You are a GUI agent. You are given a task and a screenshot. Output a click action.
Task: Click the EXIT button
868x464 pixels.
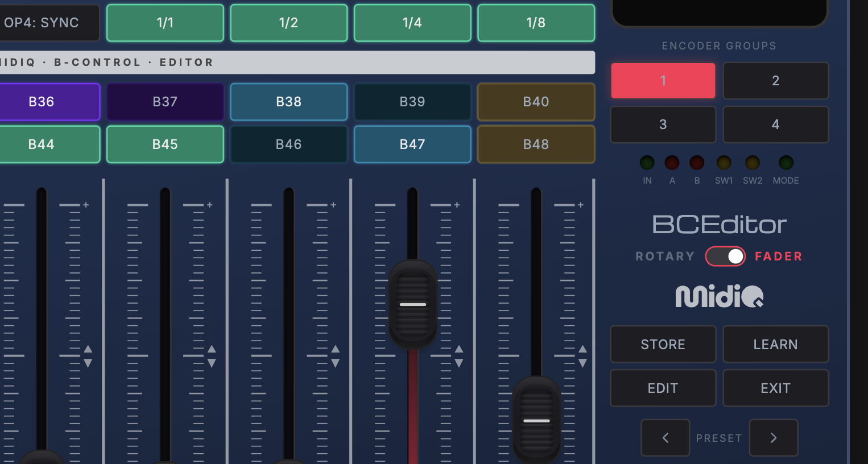(776, 388)
